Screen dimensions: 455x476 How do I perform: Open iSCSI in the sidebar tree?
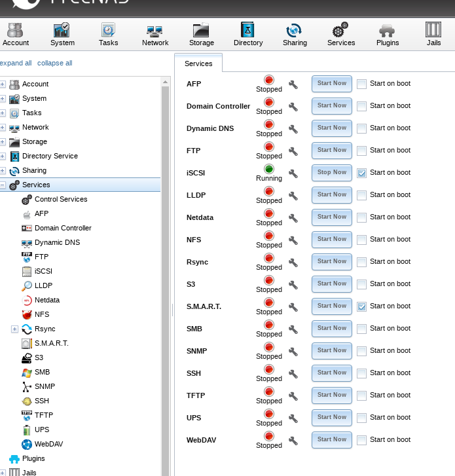43,271
